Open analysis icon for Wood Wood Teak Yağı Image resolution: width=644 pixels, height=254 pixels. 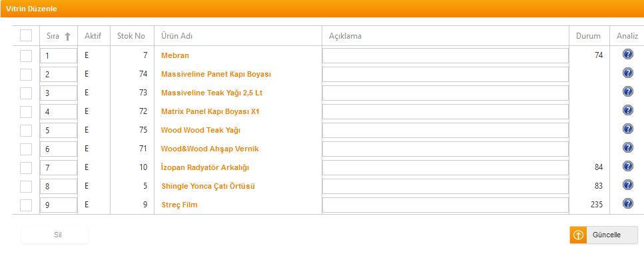tap(627, 129)
